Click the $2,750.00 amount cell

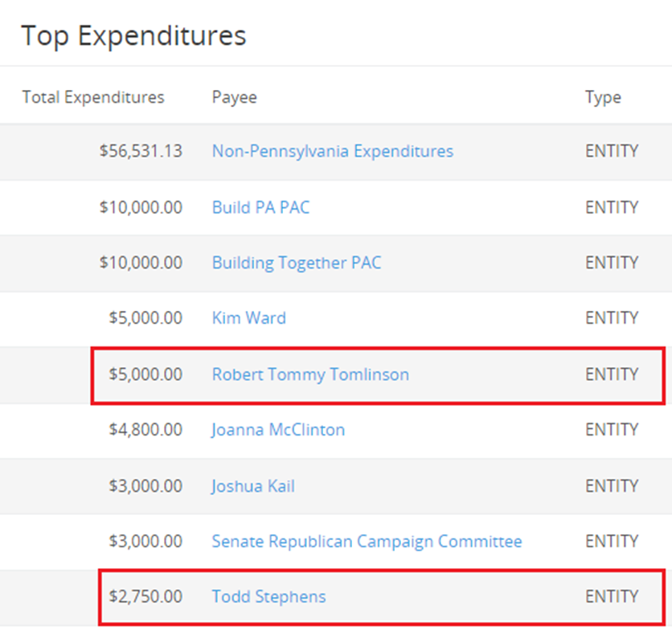point(145,597)
